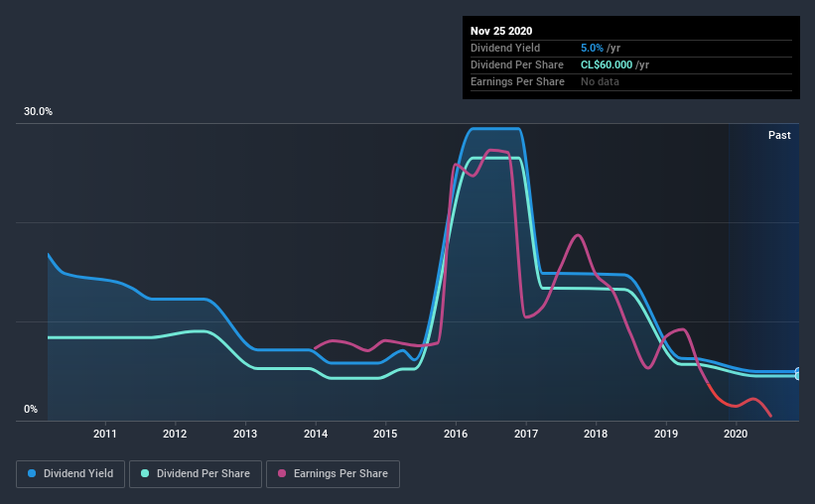Image resolution: width=815 pixels, height=504 pixels.
Task: Click the blue Dividend Yield legend dot
Action: click(x=32, y=473)
